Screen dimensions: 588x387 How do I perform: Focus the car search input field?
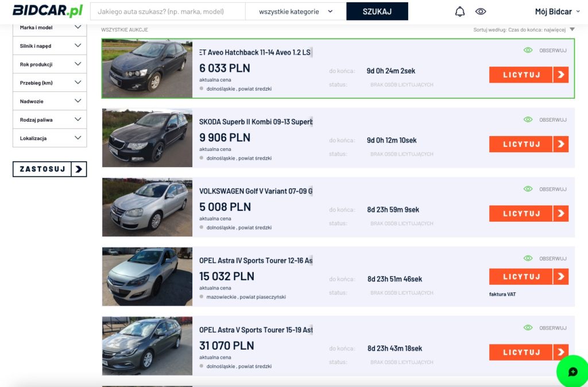168,11
